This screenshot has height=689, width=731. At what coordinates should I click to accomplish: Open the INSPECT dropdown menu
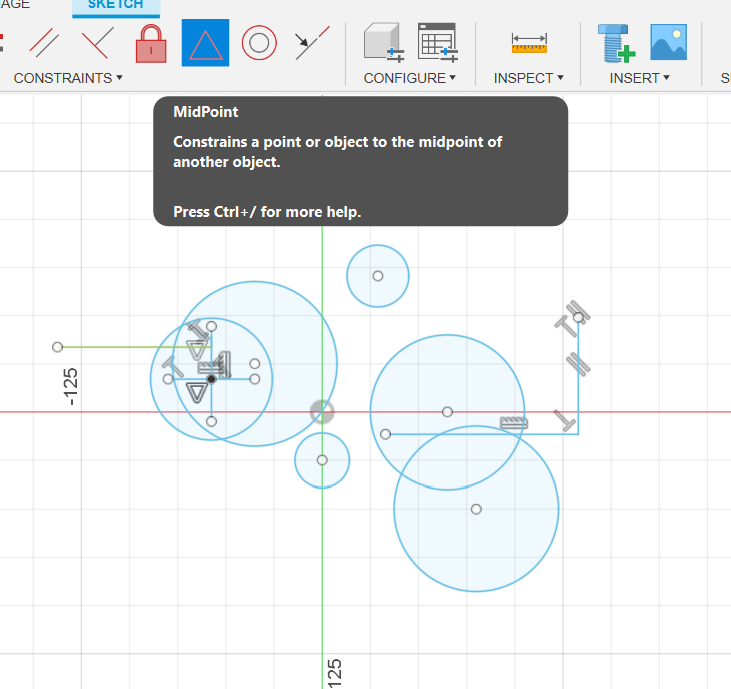pyautogui.click(x=529, y=78)
